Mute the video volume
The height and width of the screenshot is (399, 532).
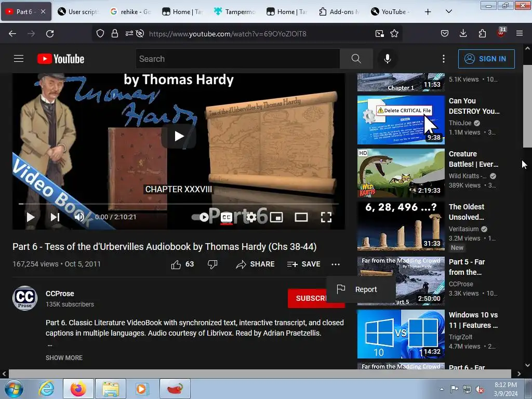pos(79,217)
